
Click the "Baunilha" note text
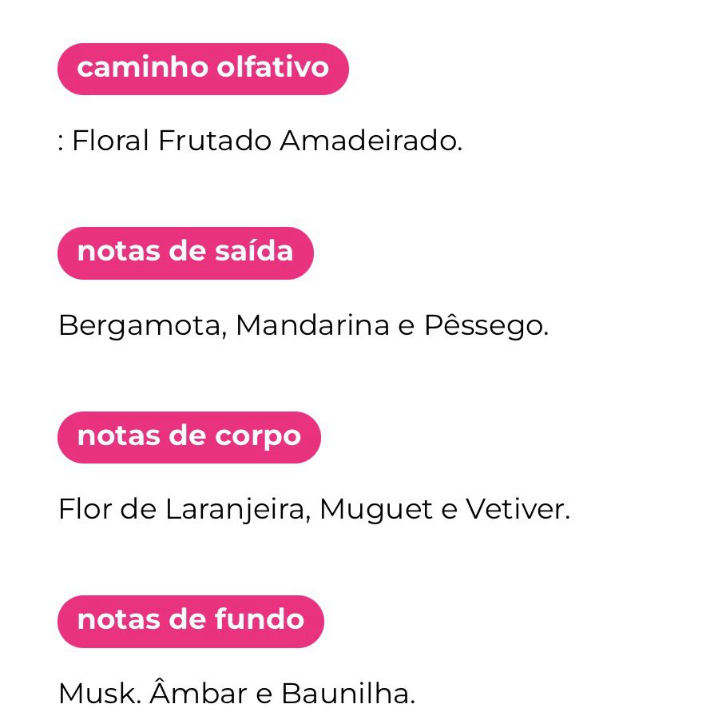point(347,694)
